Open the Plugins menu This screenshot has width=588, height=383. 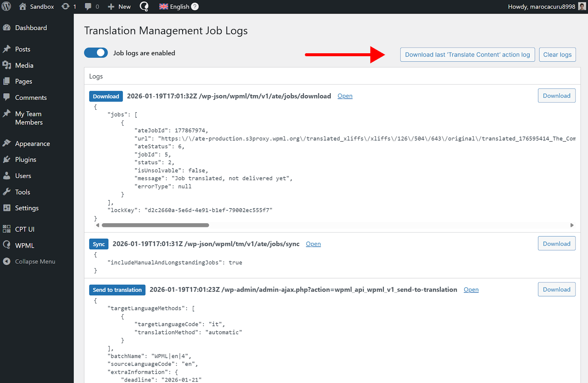pos(25,160)
